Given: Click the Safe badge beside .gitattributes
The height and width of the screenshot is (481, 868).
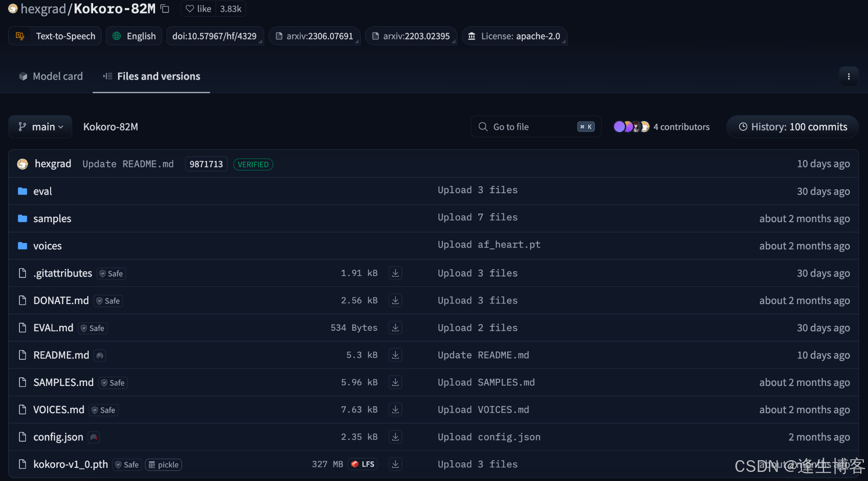Looking at the screenshot, I should coord(111,274).
